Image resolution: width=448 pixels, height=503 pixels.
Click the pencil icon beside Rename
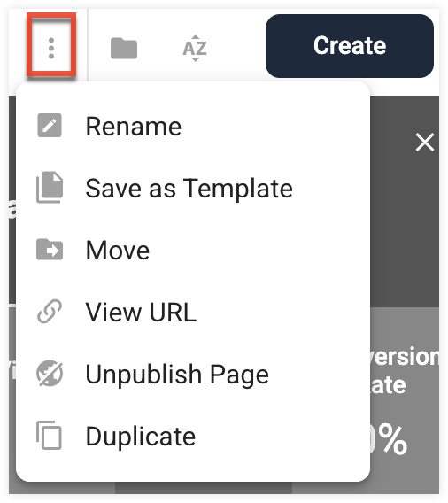tap(50, 126)
